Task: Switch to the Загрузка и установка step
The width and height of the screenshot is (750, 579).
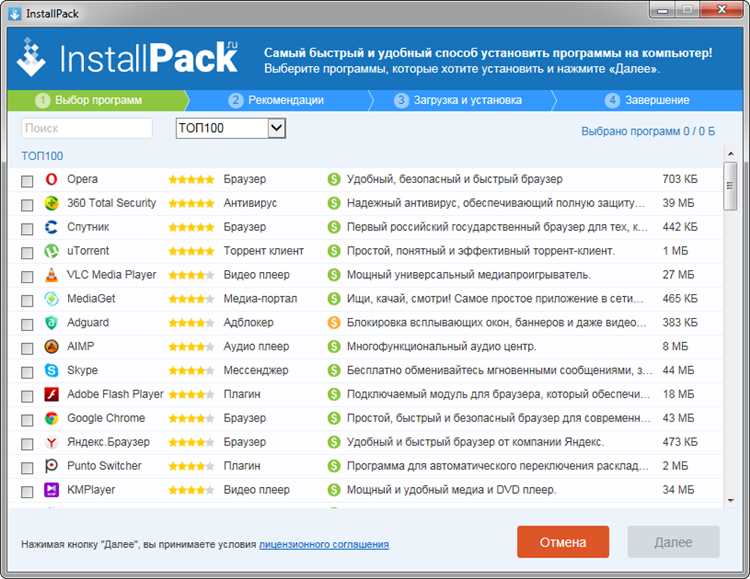Action: click(458, 100)
